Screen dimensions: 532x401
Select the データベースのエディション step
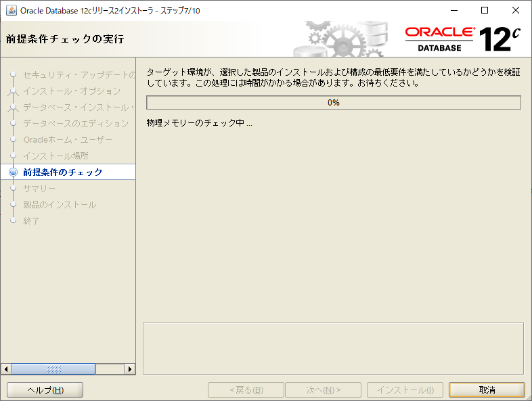(76, 123)
